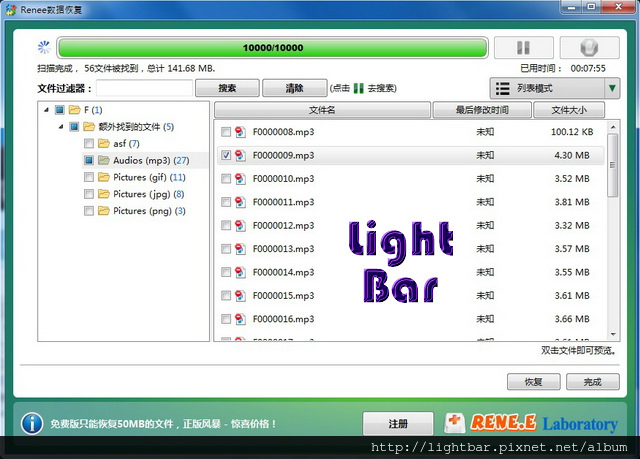640x459 pixels.
Task: Click the folder icon for asf (7)
Action: click(104, 143)
